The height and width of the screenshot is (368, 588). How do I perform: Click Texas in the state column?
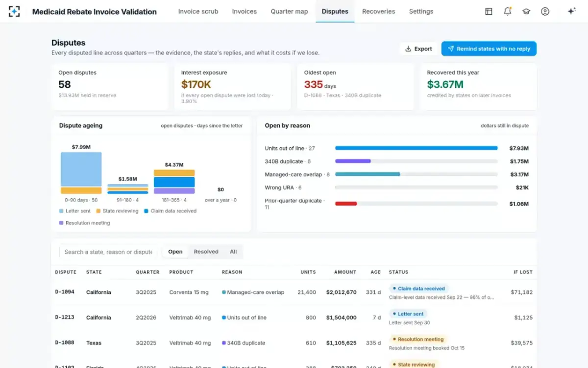tap(94, 343)
